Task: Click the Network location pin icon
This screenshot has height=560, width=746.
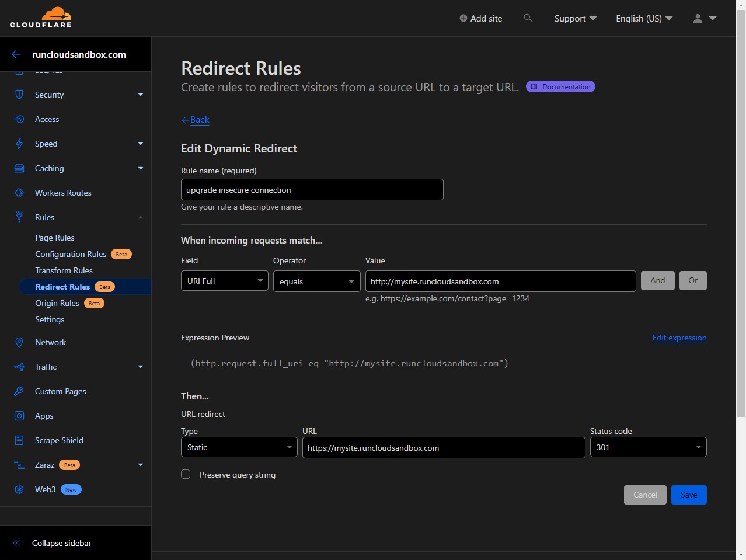Action: (19, 342)
